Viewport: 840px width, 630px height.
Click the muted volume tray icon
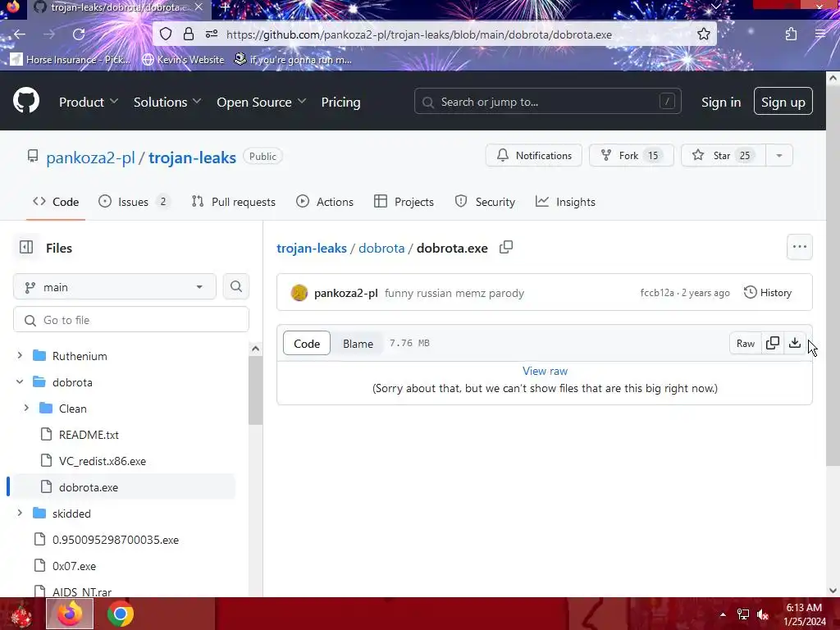[x=763, y=614]
